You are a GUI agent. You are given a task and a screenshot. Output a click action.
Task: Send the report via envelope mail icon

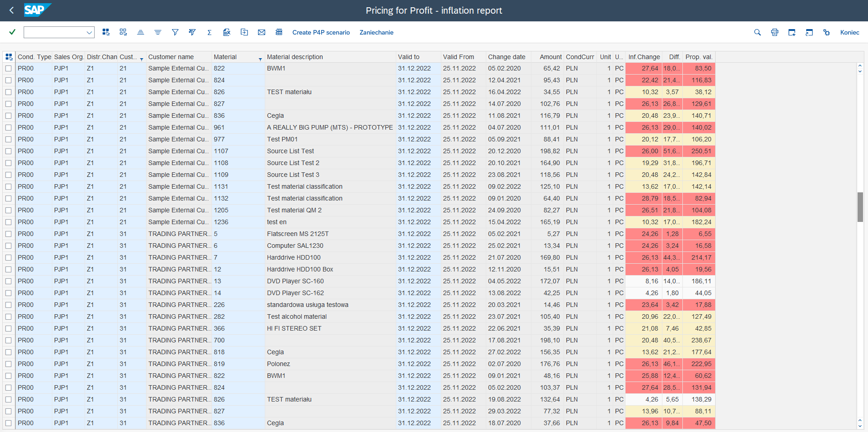tap(262, 32)
